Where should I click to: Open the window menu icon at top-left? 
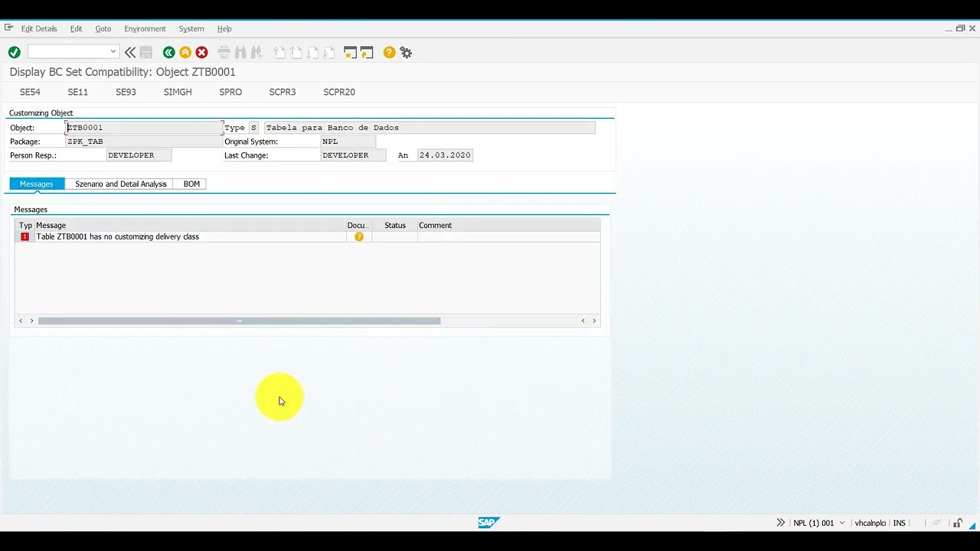click(9, 28)
